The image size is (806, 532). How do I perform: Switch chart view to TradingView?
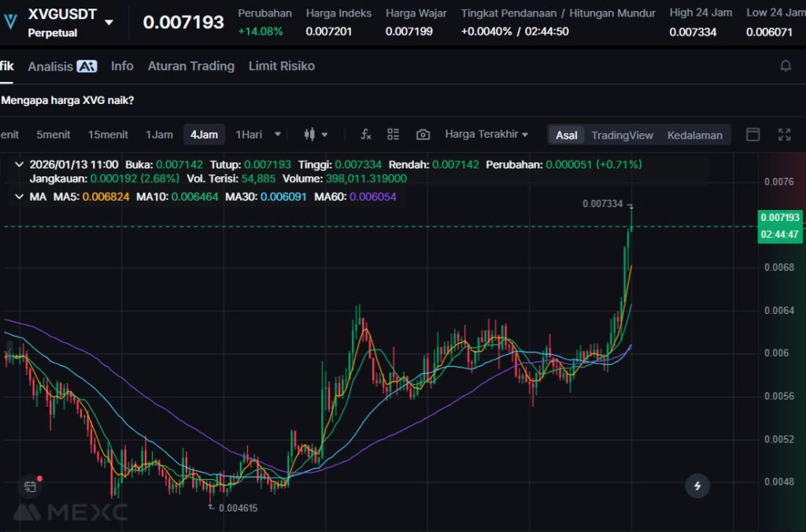(x=622, y=135)
